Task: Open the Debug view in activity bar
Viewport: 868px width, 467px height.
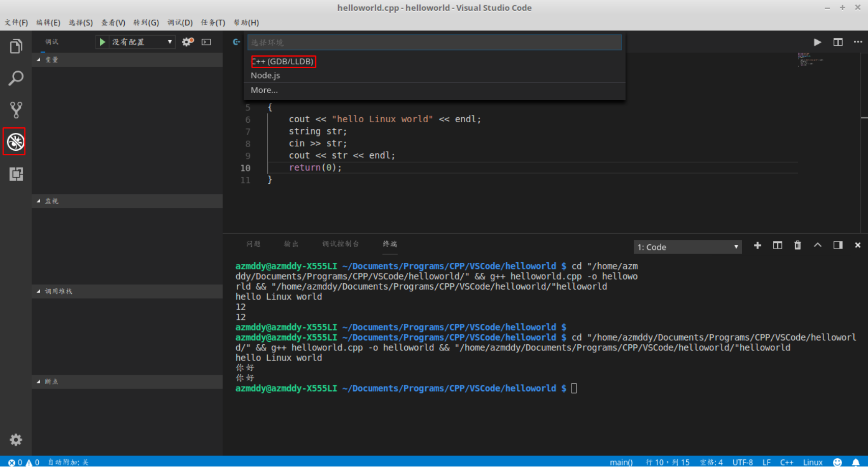Action: point(16,142)
